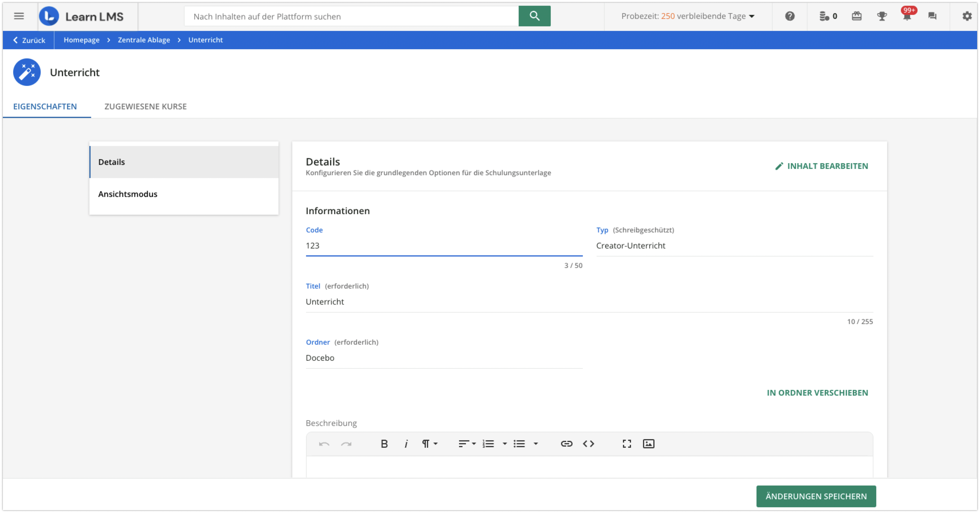This screenshot has width=980, height=513.
Task: Toggle bold formatting in editor
Action: tap(384, 443)
